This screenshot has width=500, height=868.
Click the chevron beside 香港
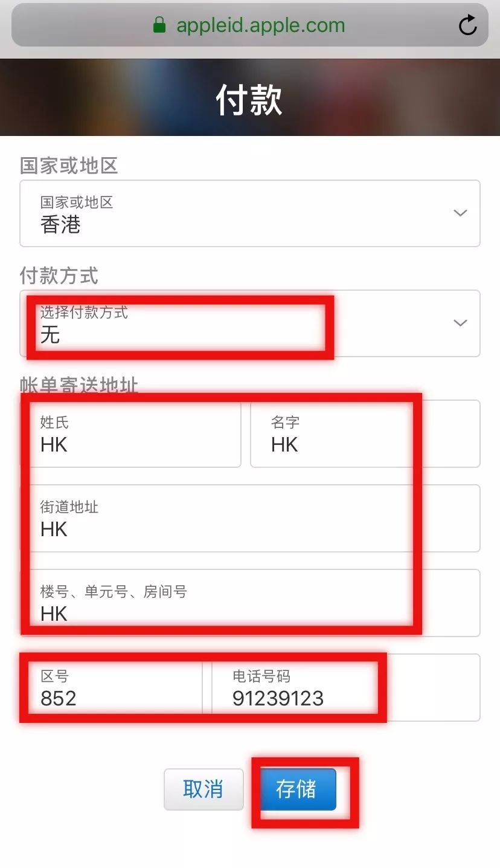click(460, 213)
